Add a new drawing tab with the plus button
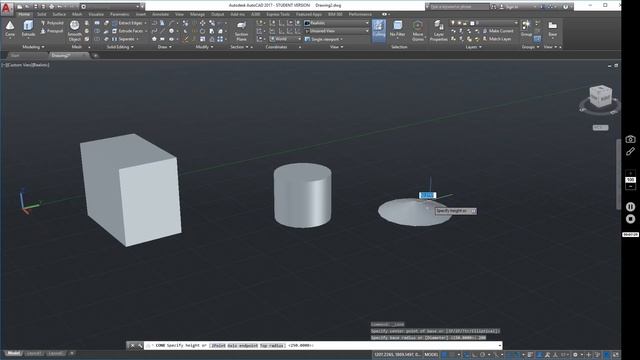640x360 pixels. (96, 56)
